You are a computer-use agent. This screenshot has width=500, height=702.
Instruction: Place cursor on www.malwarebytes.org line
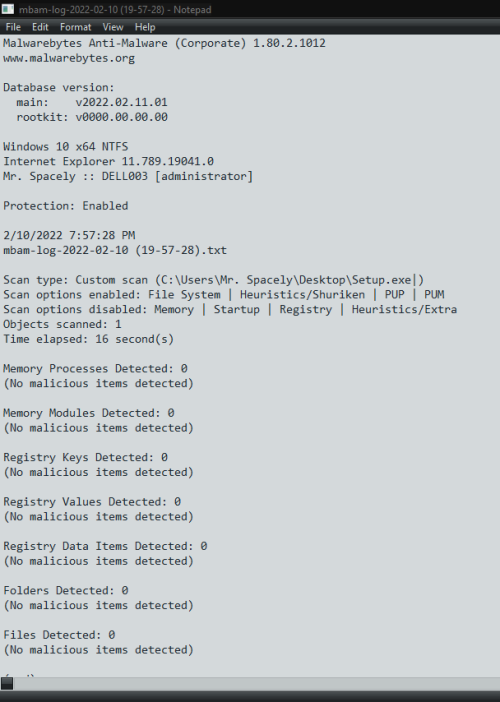[69, 58]
